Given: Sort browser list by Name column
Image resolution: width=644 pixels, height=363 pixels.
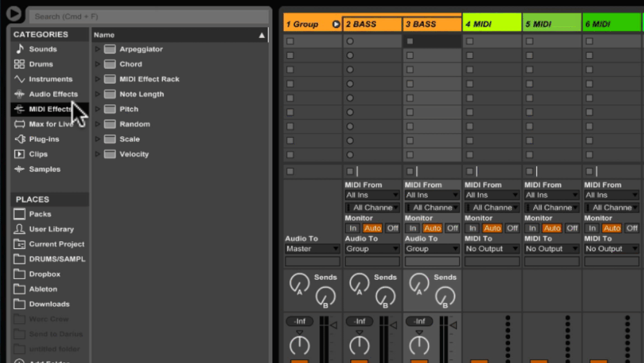Looking at the screenshot, I should pyautogui.click(x=180, y=35).
